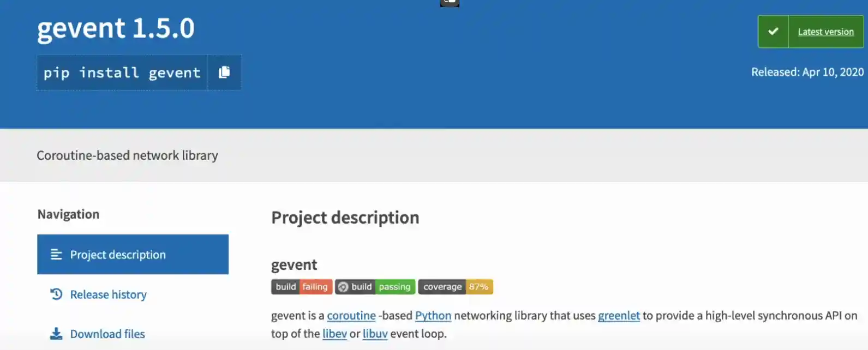Image resolution: width=868 pixels, height=350 pixels.
Task: Click the Download files arrow icon
Action: click(56, 334)
